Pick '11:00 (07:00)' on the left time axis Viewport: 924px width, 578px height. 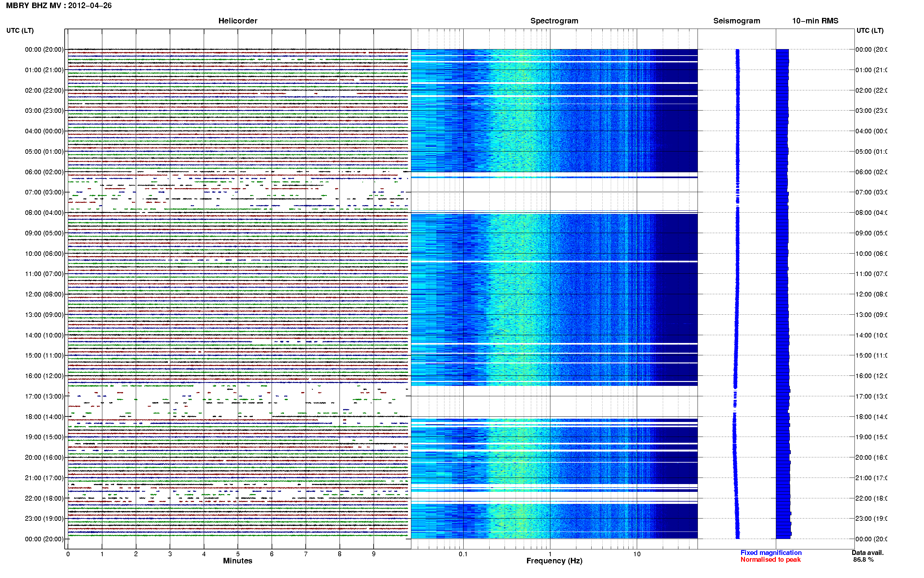pyautogui.click(x=44, y=274)
